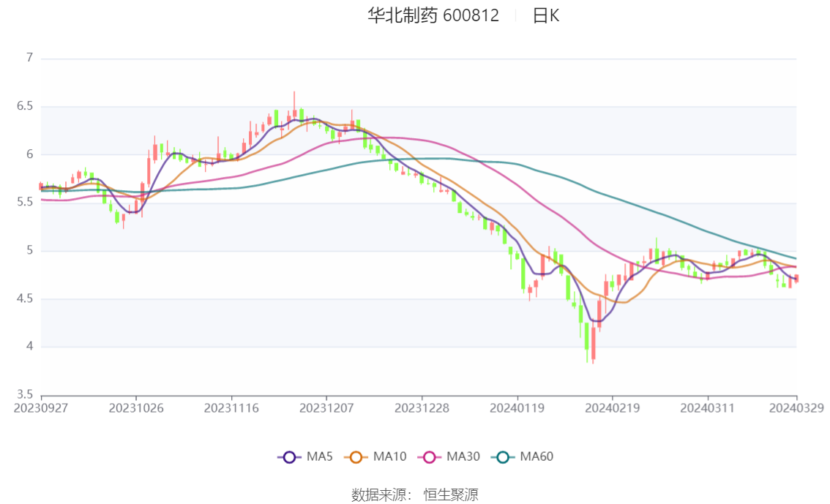Click the 20240119 date axis label
The image size is (830, 504).
[517, 407]
